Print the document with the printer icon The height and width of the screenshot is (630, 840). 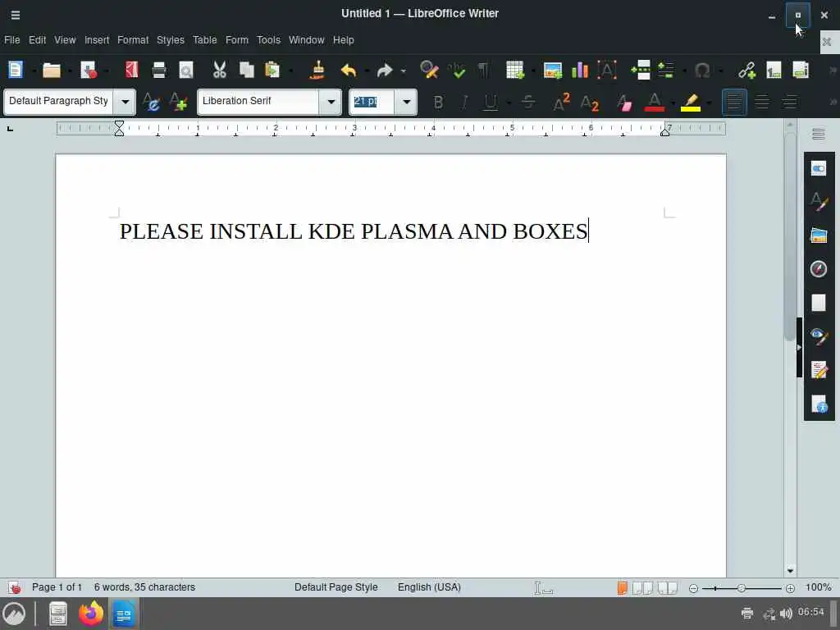point(158,71)
